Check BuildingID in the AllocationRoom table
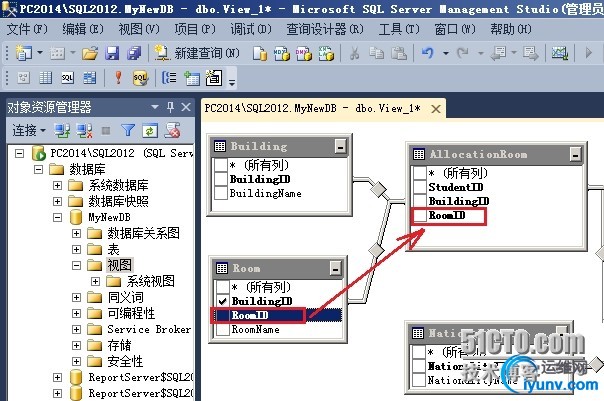 419,201
